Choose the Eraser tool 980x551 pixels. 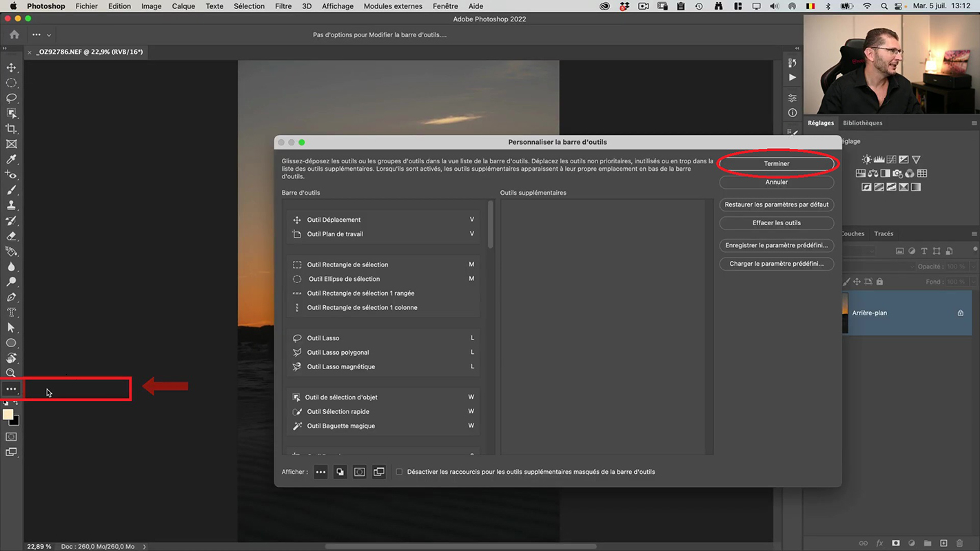pos(11,236)
